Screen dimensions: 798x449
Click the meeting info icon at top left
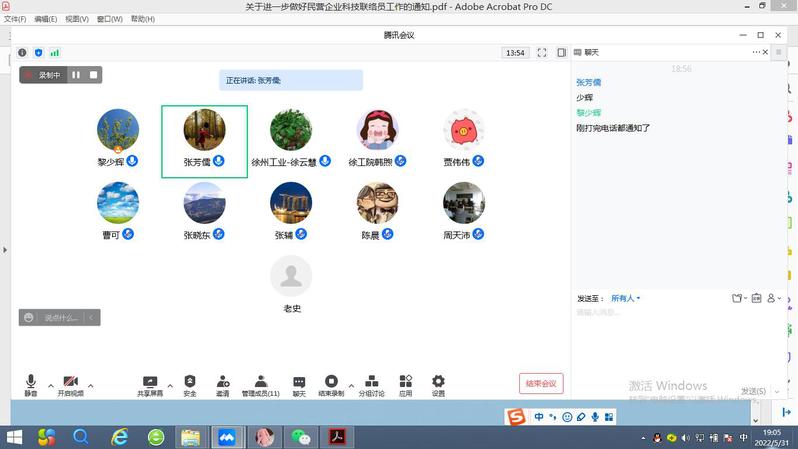(22, 53)
